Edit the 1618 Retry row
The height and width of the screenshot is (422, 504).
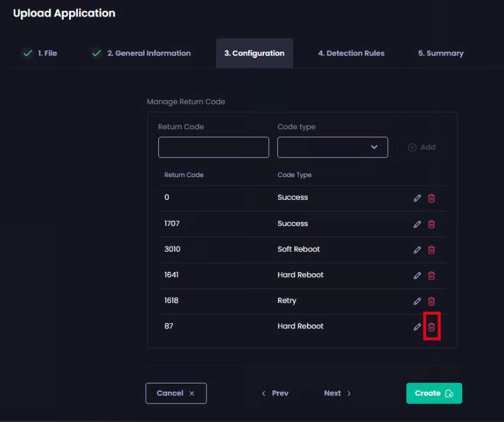pyautogui.click(x=417, y=301)
